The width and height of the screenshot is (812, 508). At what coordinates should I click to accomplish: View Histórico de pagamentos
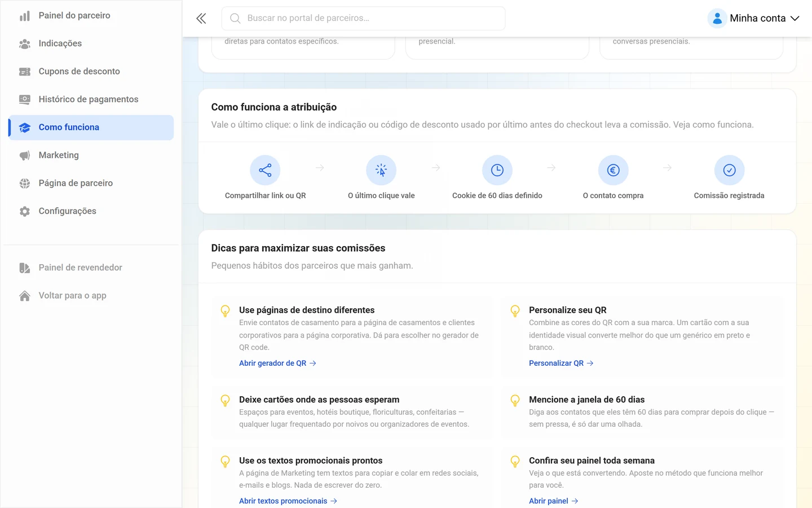click(x=91, y=99)
